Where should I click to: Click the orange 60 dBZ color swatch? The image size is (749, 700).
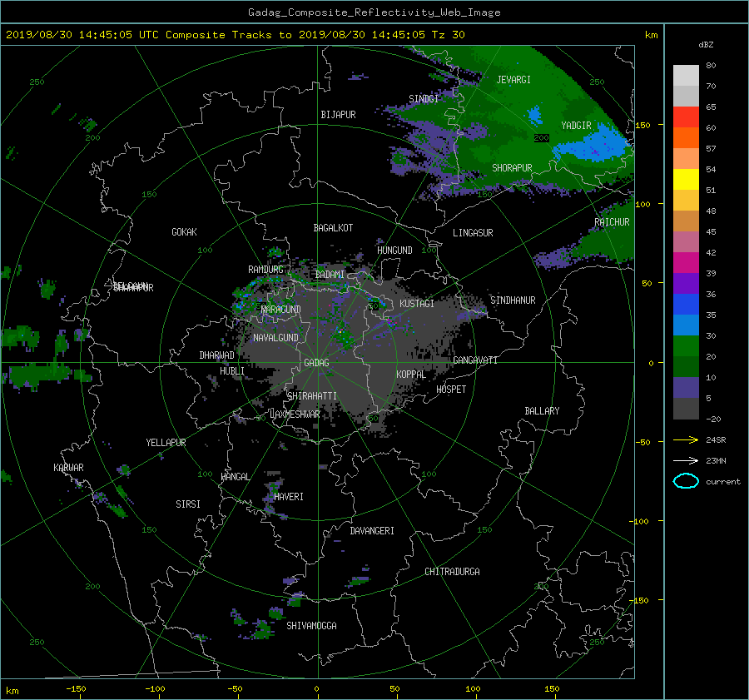tap(686, 137)
